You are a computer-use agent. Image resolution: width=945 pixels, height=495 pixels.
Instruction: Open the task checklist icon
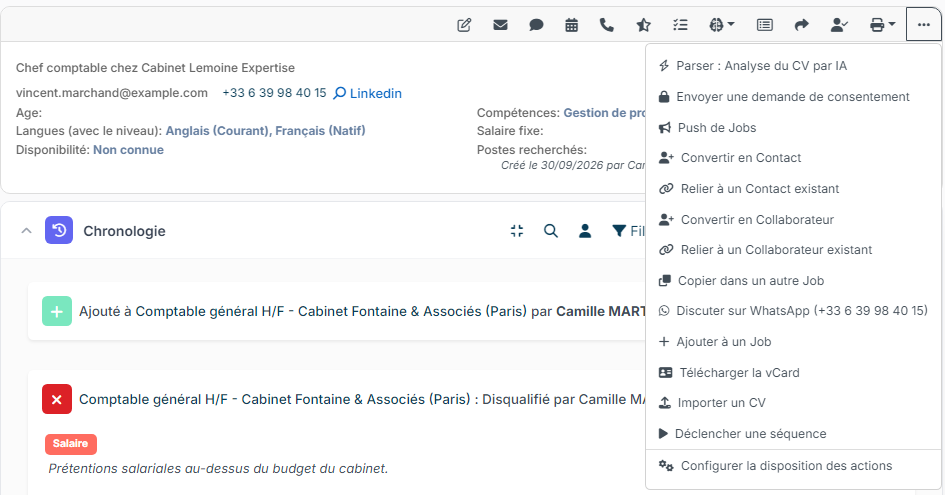[x=680, y=25]
